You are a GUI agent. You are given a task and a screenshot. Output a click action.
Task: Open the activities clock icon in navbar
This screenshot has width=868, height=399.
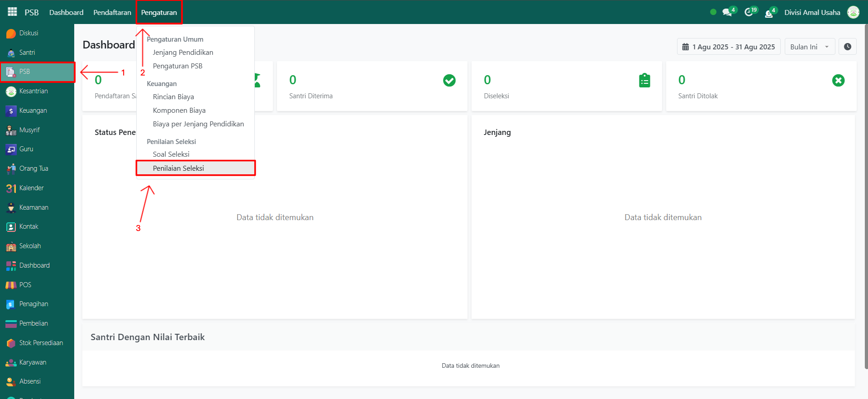(x=749, y=12)
